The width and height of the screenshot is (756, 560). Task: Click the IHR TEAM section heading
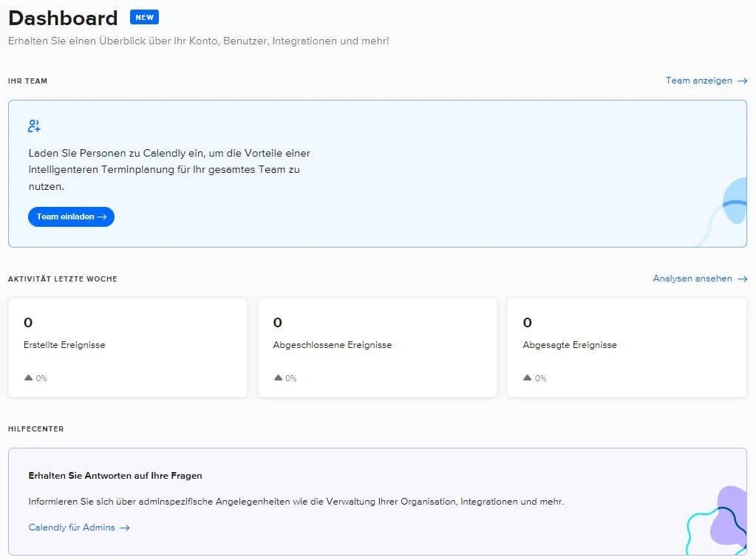[x=27, y=81]
